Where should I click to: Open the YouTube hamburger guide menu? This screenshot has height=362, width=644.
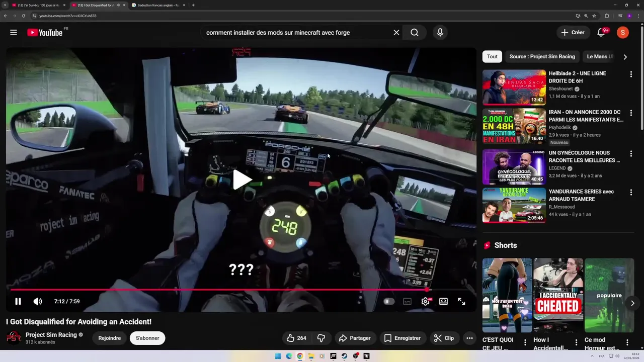point(14,33)
